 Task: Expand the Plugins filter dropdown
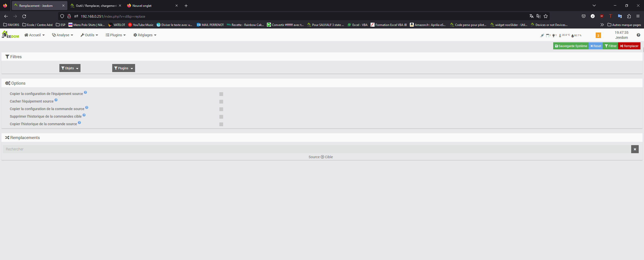(124, 68)
